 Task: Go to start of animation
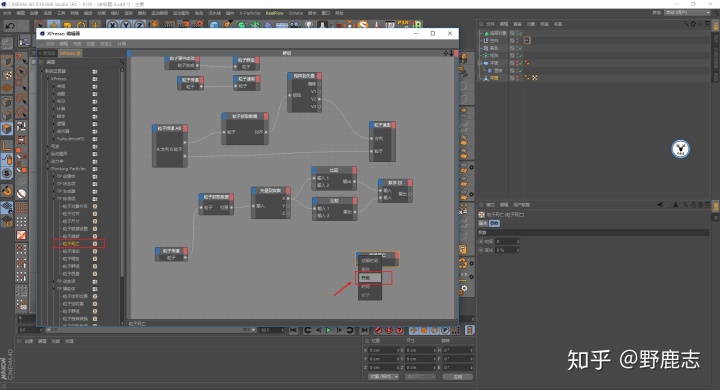click(x=293, y=330)
